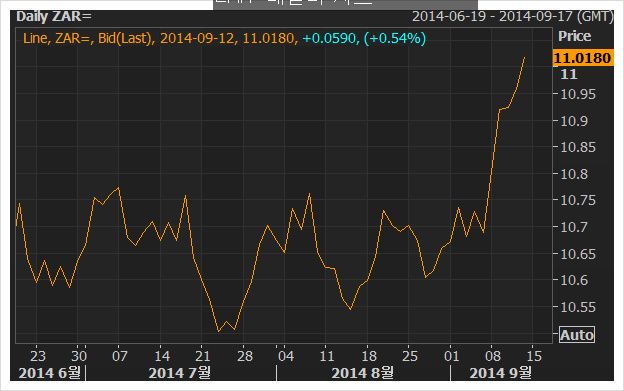Click the +0.0590 change value

329,39
